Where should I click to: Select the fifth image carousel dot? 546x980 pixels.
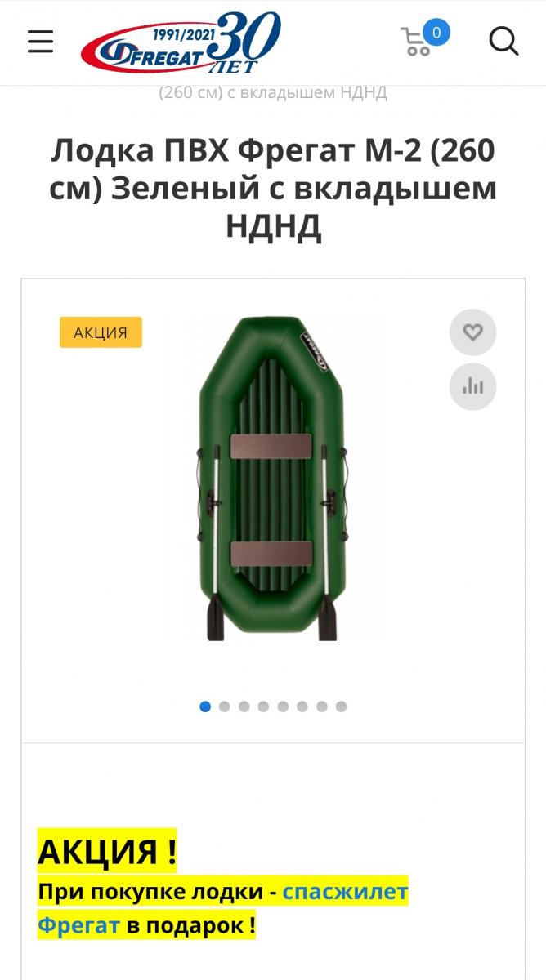[x=283, y=706]
